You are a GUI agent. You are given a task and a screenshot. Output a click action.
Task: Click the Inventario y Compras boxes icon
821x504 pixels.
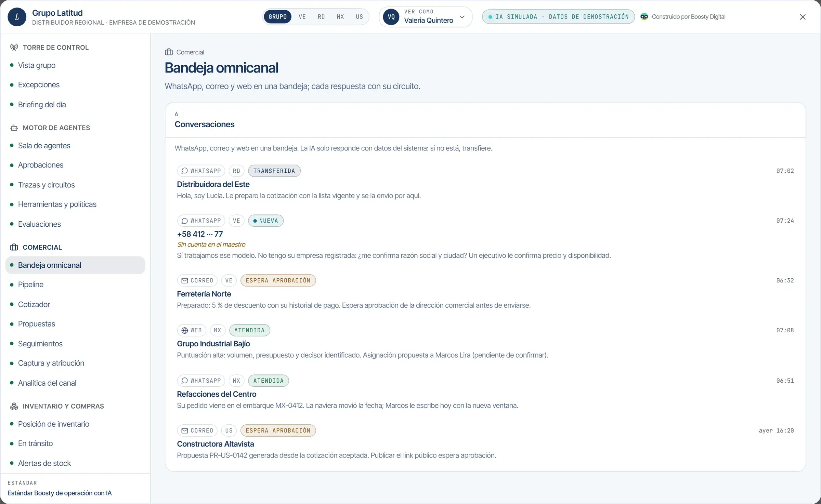[x=14, y=406]
